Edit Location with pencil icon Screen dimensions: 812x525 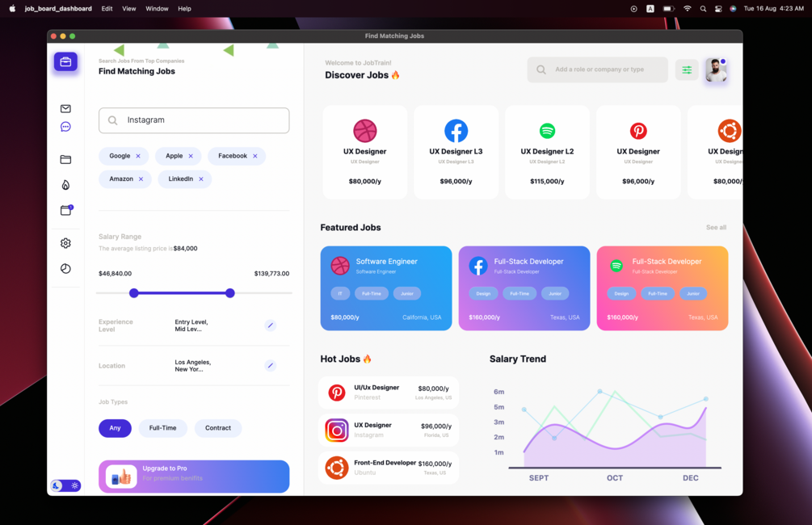271,366
